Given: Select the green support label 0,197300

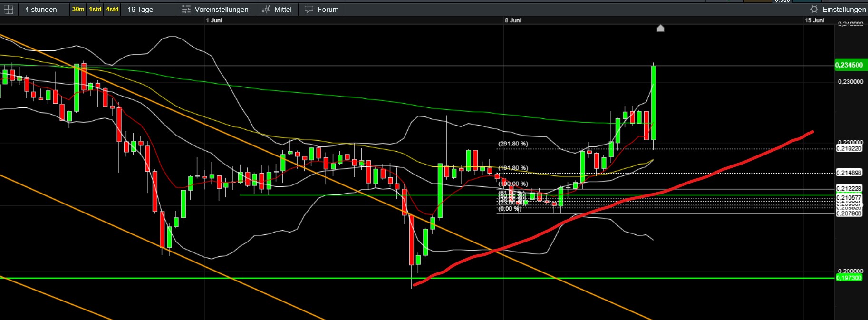Looking at the screenshot, I should (x=849, y=278).
